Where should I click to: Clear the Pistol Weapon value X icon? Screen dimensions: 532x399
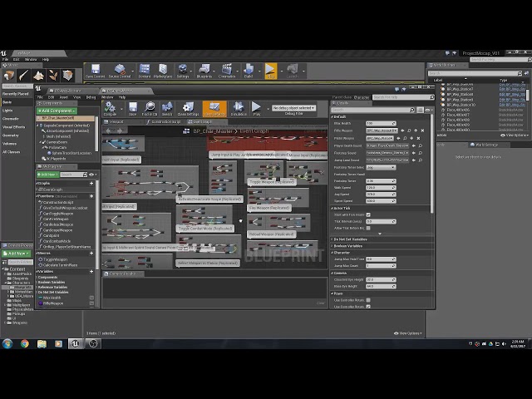pyautogui.click(x=418, y=138)
